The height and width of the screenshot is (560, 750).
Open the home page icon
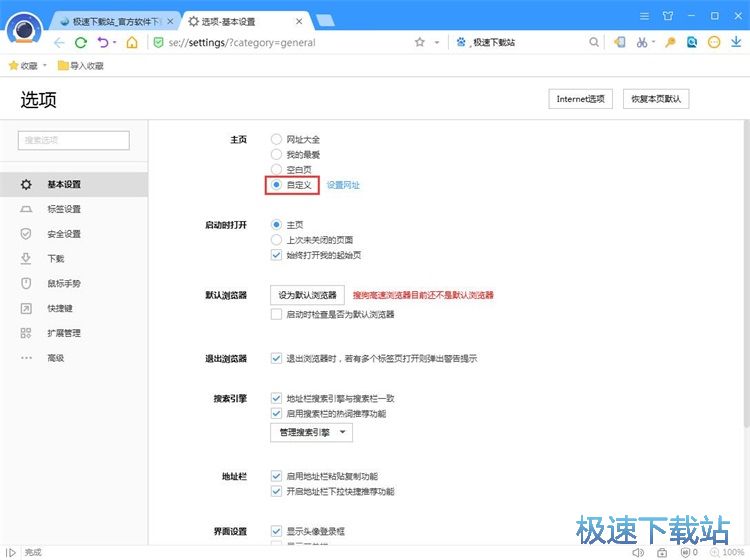[x=132, y=43]
